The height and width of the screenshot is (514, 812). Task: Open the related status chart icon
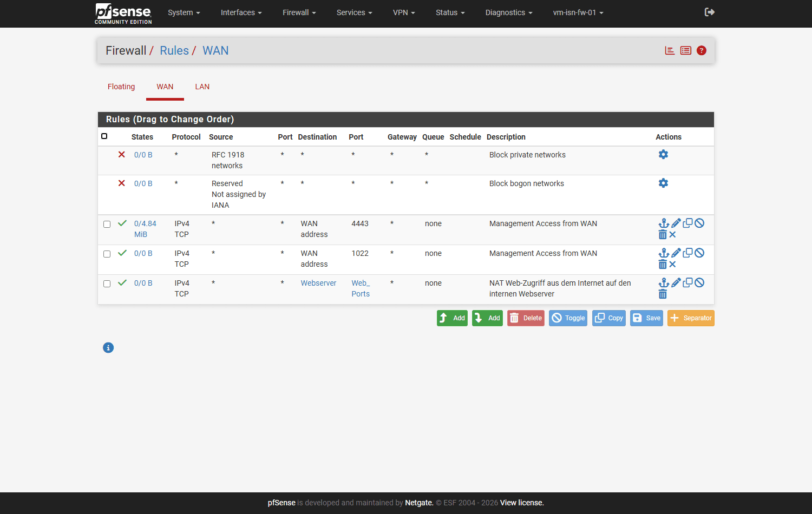tap(670, 50)
